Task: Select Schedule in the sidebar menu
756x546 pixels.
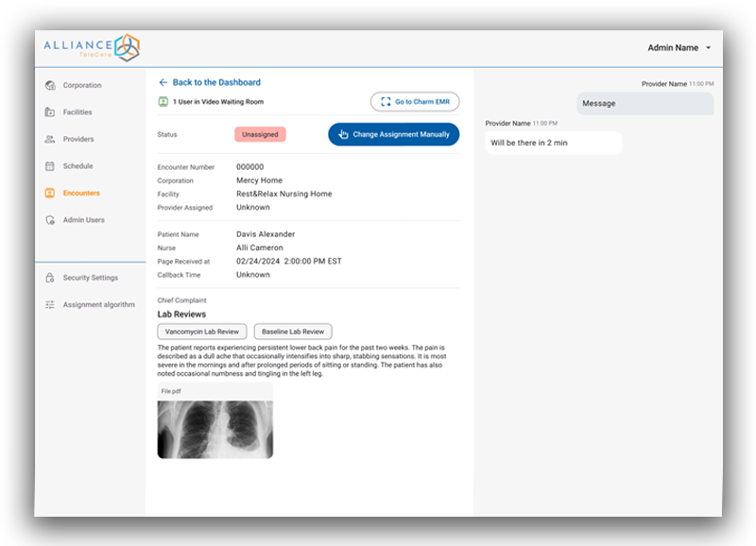Action: click(x=77, y=166)
